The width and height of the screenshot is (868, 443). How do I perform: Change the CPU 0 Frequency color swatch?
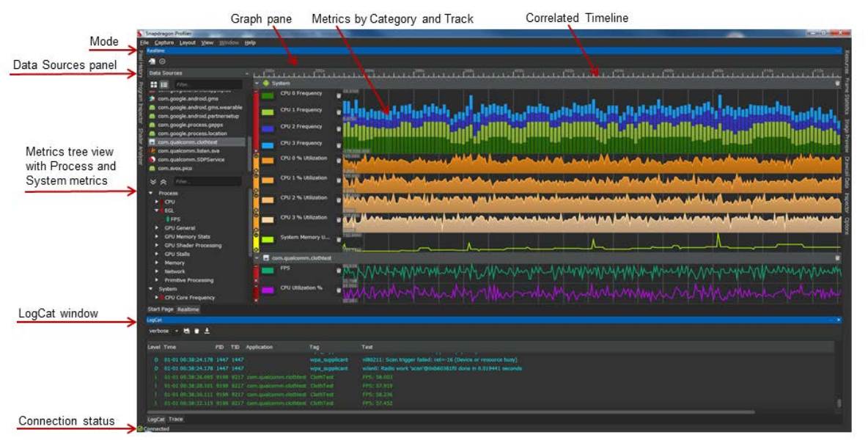(268, 96)
